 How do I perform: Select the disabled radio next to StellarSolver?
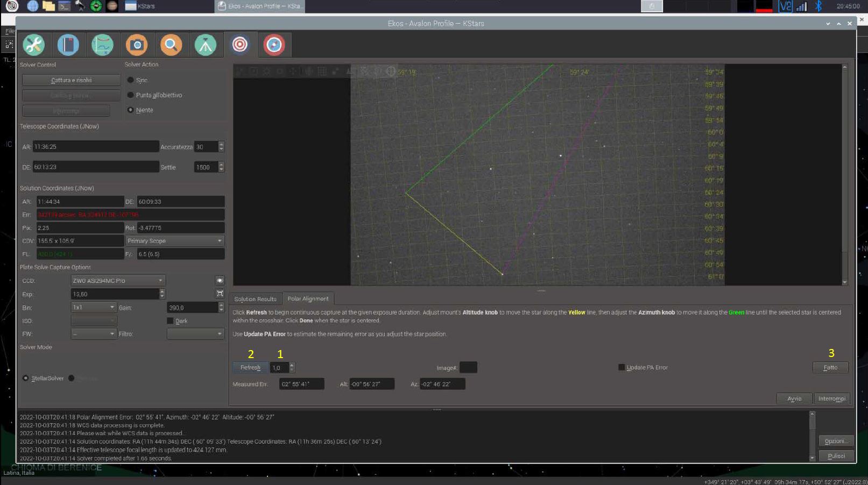(x=71, y=378)
